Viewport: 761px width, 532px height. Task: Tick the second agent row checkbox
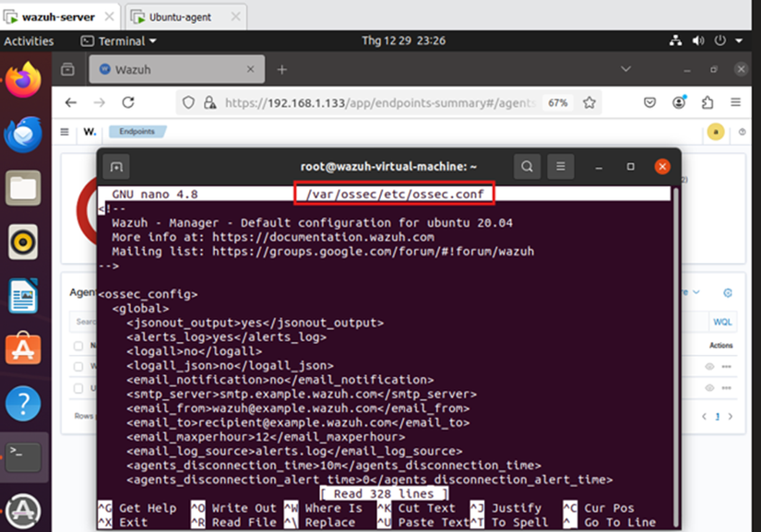78,388
